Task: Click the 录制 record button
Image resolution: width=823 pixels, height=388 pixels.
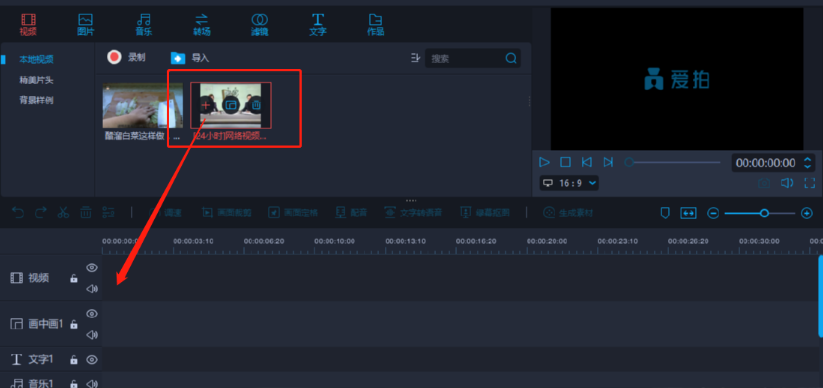Action: (x=126, y=57)
